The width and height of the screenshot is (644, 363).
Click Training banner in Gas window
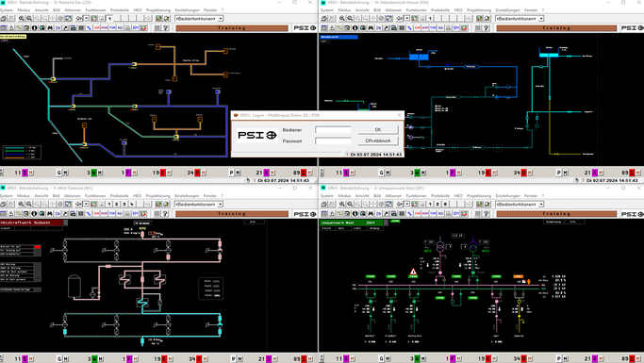pyautogui.click(x=232, y=28)
